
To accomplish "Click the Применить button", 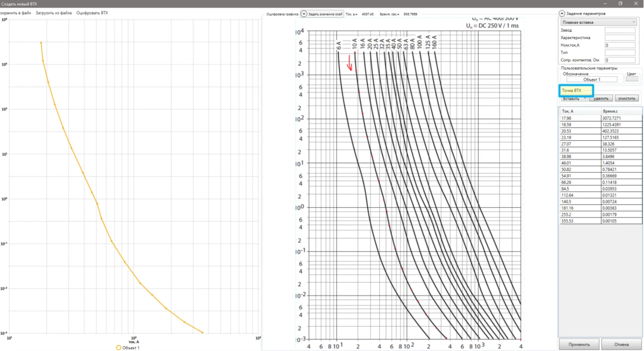I will [x=579, y=344].
